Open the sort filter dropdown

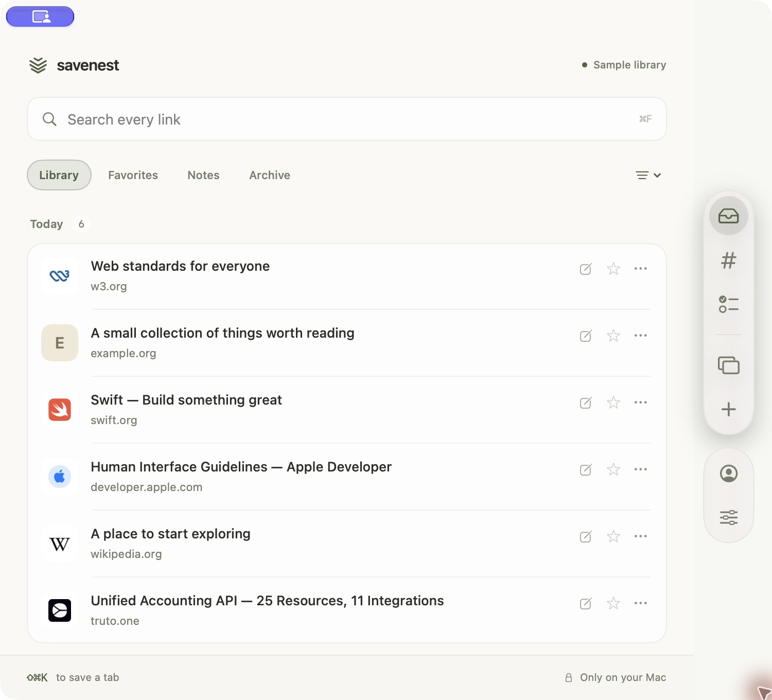648,176
